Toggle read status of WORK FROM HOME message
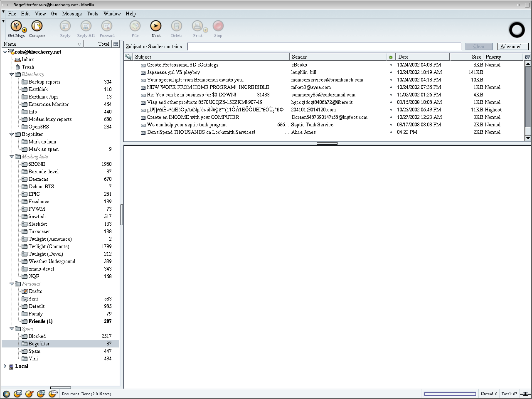This screenshot has width=532, height=399. pyautogui.click(x=391, y=87)
